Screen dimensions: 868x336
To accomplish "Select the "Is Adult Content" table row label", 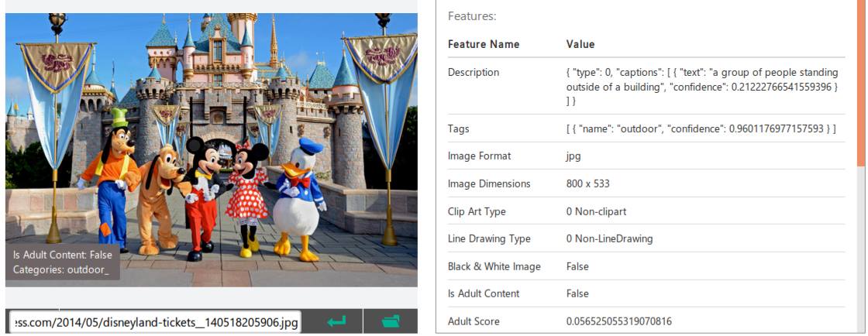I will (484, 293).
